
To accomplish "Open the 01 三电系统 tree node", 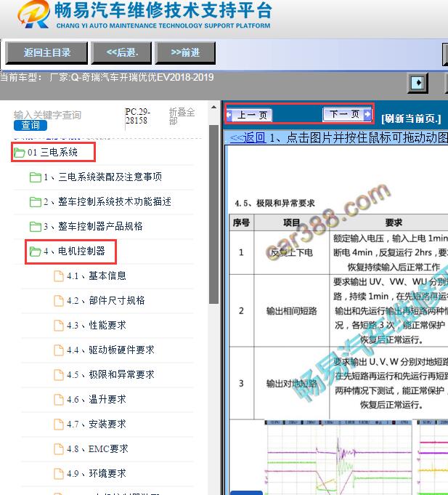I will [x=53, y=153].
